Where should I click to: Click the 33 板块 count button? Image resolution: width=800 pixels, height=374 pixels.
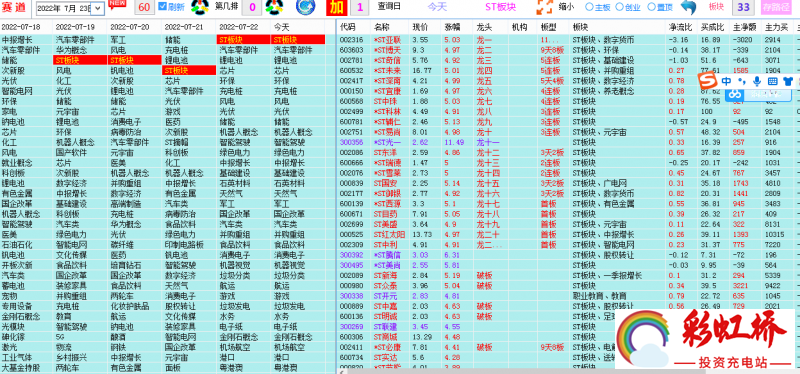pyautogui.click(x=744, y=7)
